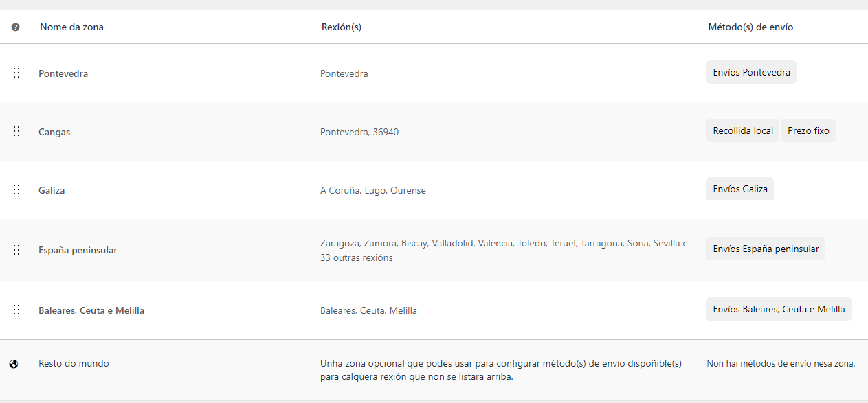
Task: Click the Envíos España peninsular method tag
Action: coord(766,249)
